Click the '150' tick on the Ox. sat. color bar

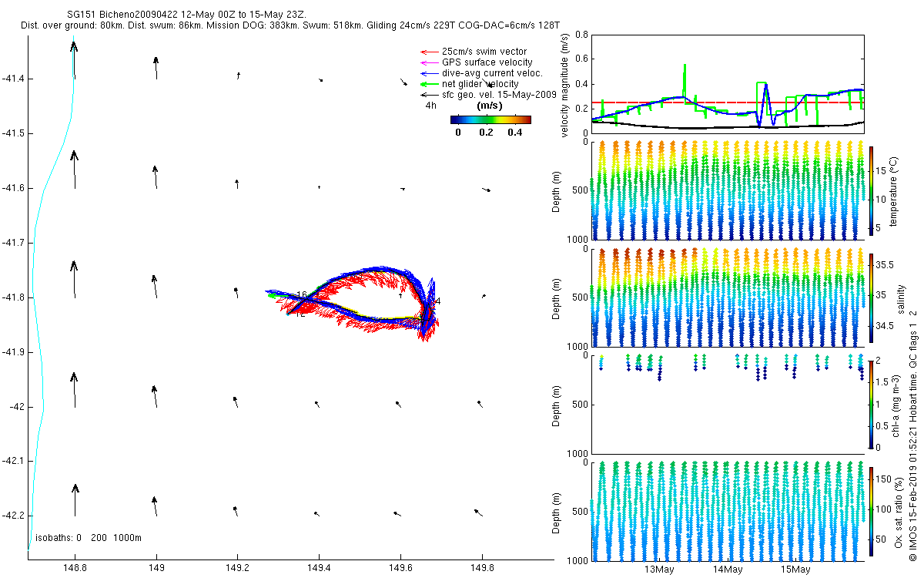pos(884,479)
